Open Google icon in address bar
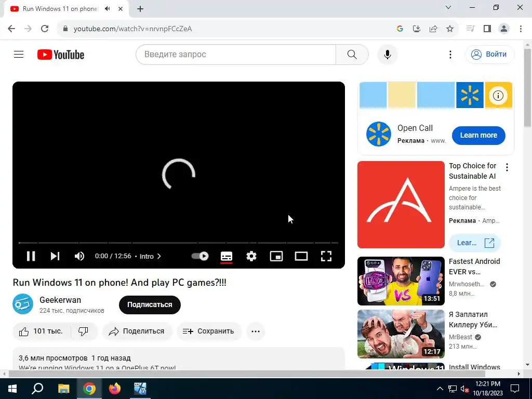 coord(400,29)
